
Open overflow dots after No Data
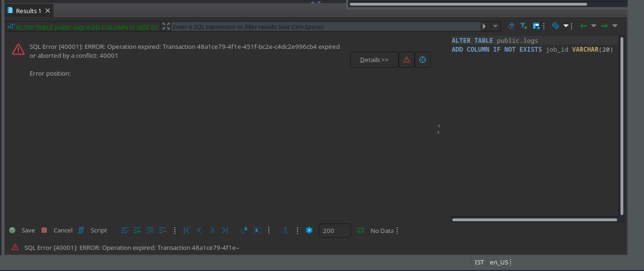397,231
